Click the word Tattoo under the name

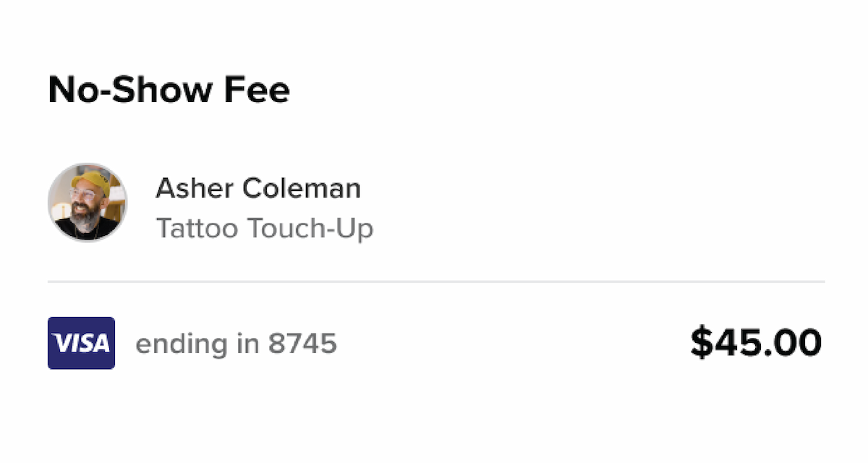[197, 229]
